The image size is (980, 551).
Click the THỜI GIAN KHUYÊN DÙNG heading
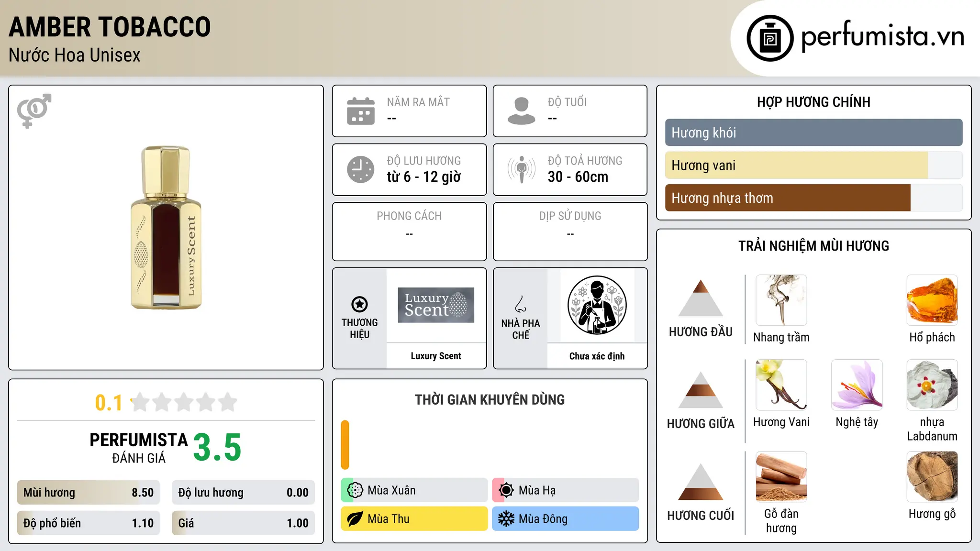click(x=490, y=400)
